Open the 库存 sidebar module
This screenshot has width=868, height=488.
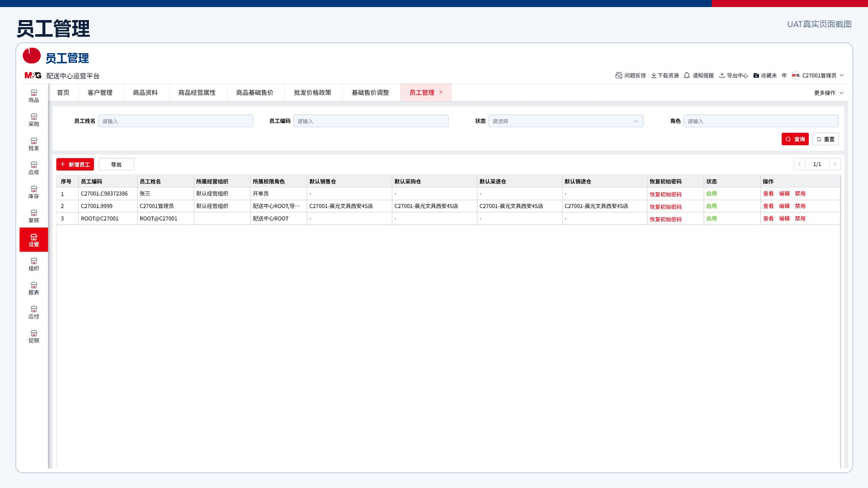tap(34, 192)
